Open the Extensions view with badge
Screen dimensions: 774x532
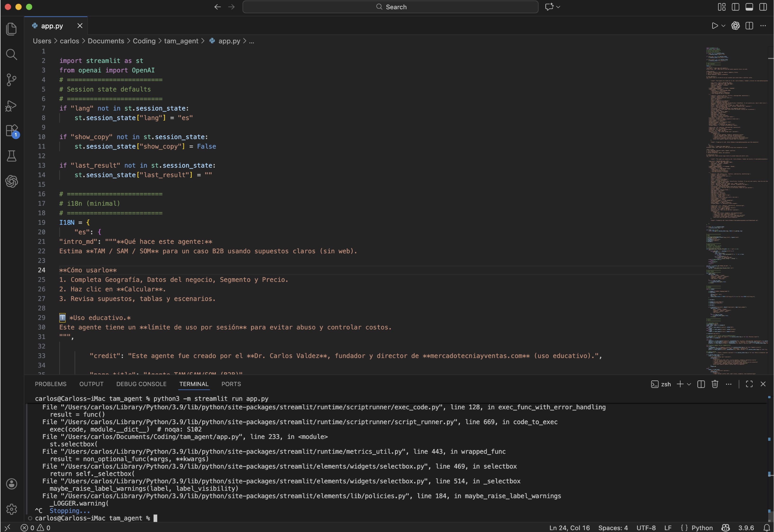click(x=11, y=131)
